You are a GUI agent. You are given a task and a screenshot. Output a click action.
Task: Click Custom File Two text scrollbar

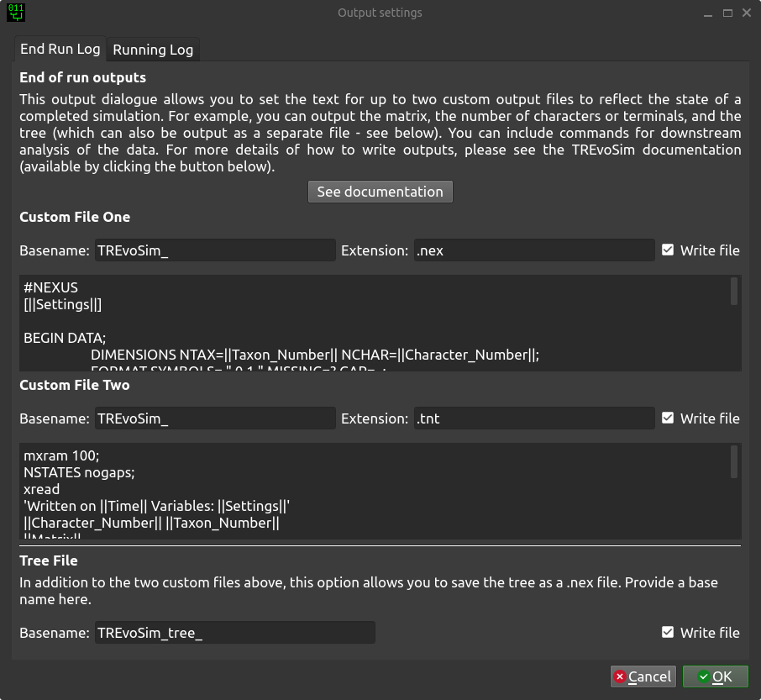(x=734, y=461)
